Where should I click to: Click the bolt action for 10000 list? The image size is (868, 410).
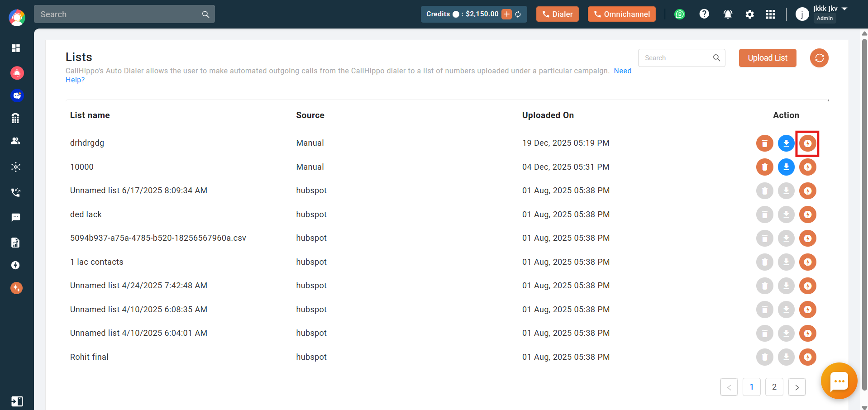808,167
